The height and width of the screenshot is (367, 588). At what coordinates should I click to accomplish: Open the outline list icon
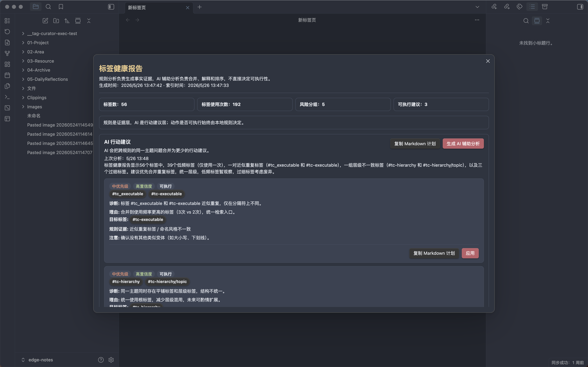coord(532,7)
